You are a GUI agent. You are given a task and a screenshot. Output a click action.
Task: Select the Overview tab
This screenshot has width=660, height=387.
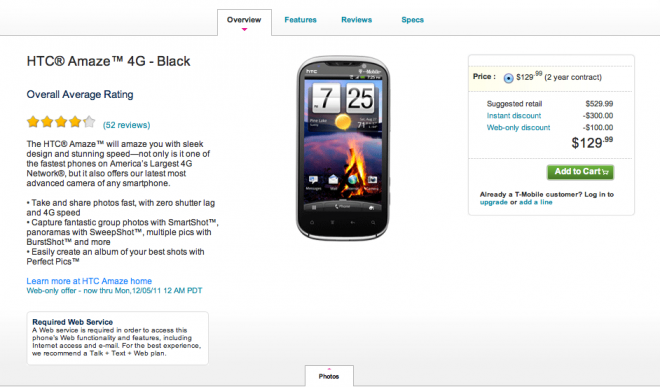point(244,22)
